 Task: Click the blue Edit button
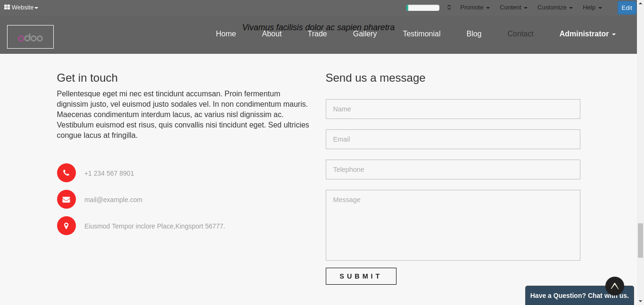click(x=627, y=8)
